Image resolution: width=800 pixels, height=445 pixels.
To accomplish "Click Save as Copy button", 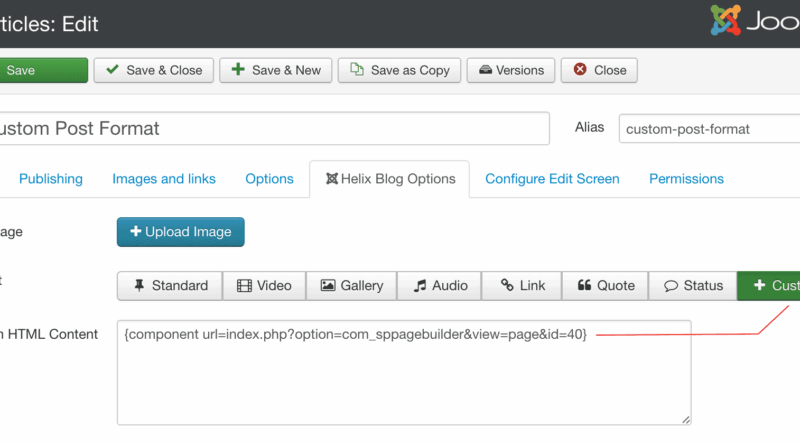I will point(400,70).
